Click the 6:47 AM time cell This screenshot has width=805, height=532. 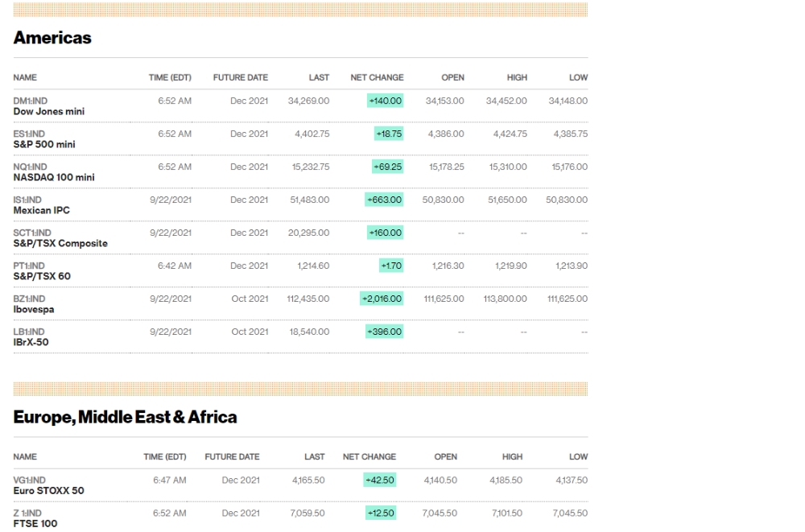click(x=169, y=480)
